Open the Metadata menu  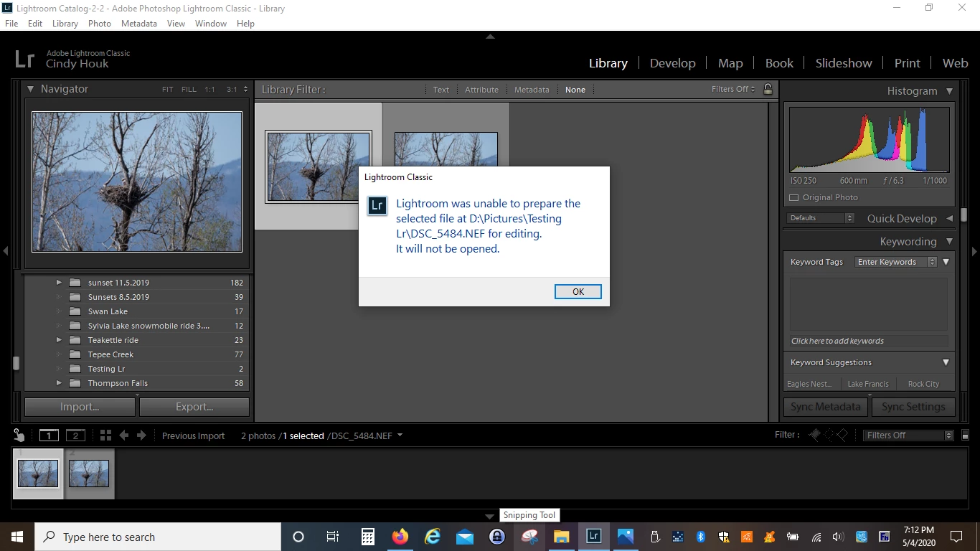point(139,23)
